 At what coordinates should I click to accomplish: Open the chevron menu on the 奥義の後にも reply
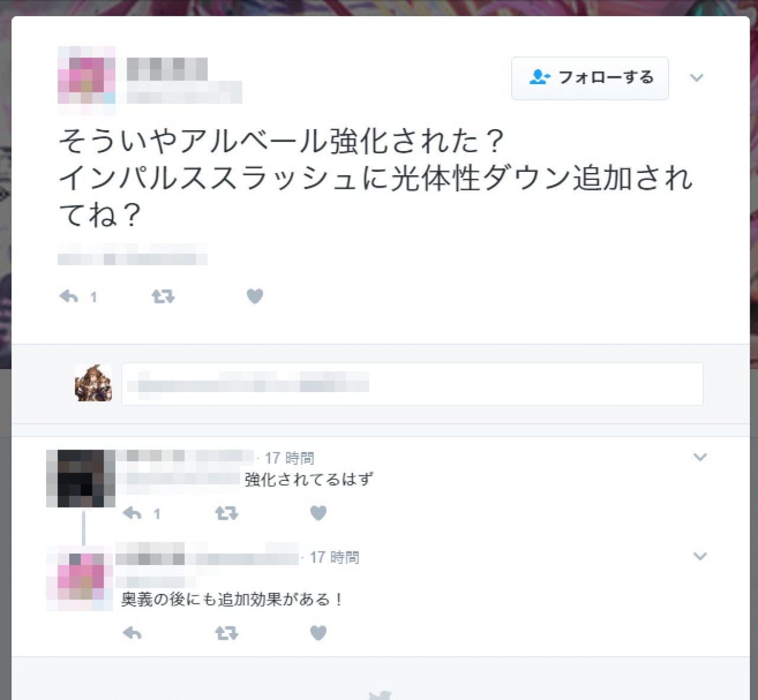(700, 556)
